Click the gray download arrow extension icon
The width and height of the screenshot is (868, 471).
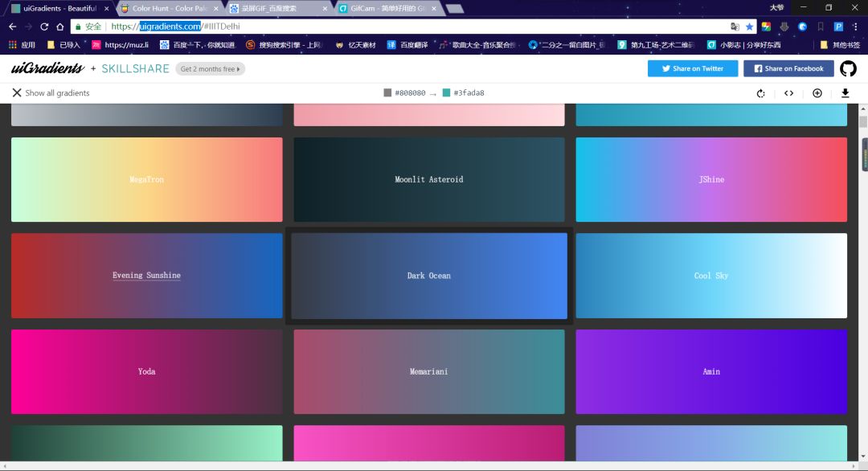[784, 27]
